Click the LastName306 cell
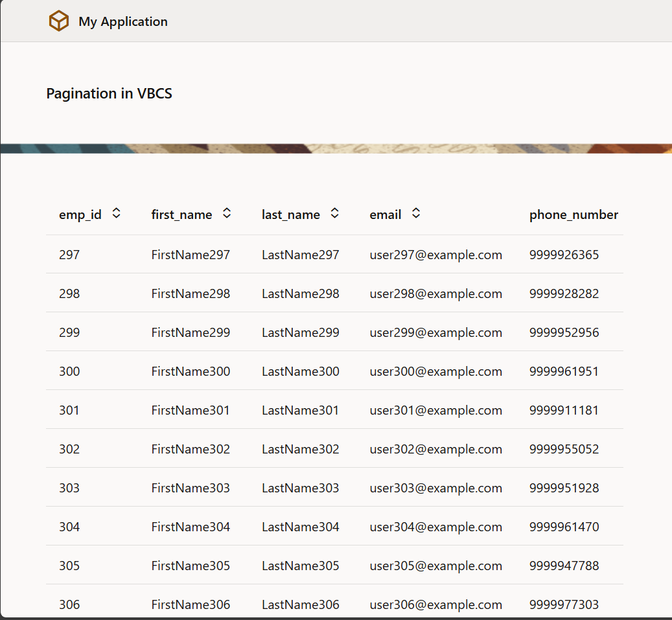Image resolution: width=672 pixels, height=620 pixels. tap(300, 604)
